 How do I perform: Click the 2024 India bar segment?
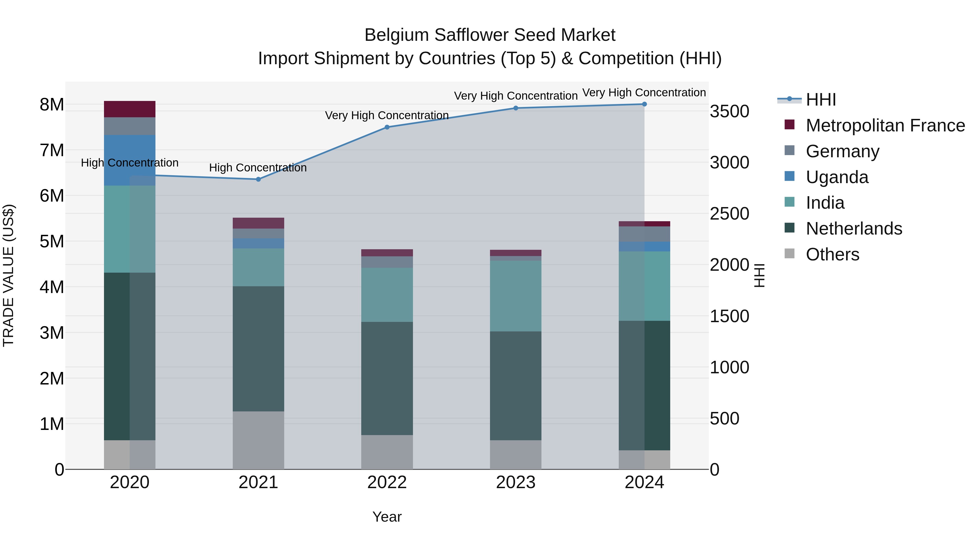[644, 286]
